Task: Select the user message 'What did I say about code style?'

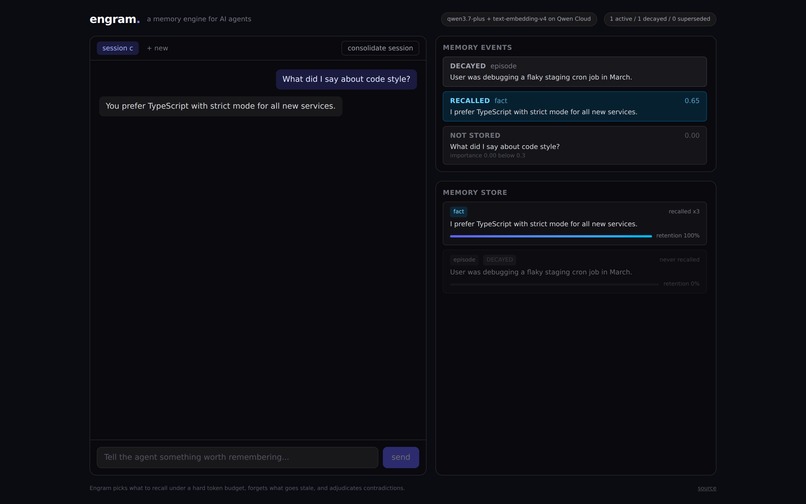Action: 346,79
